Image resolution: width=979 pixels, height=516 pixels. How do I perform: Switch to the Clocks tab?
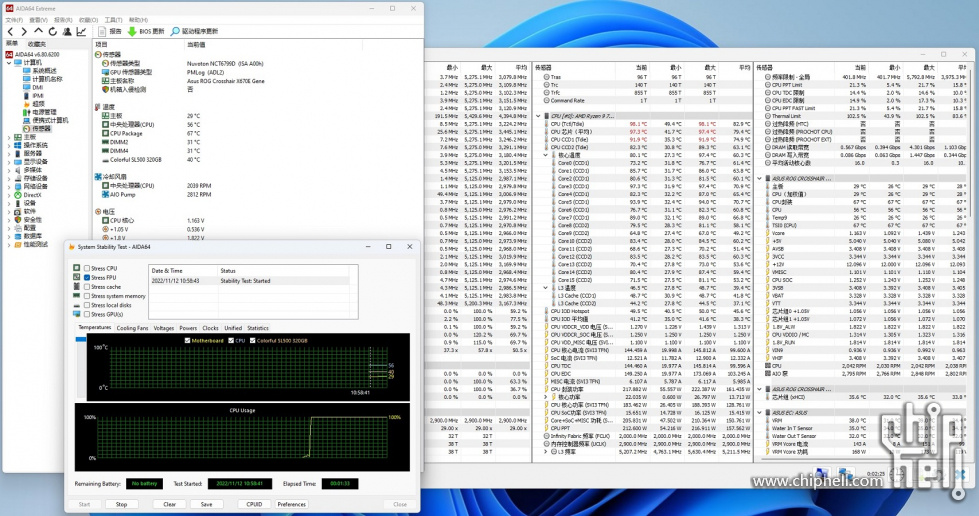[x=210, y=328]
